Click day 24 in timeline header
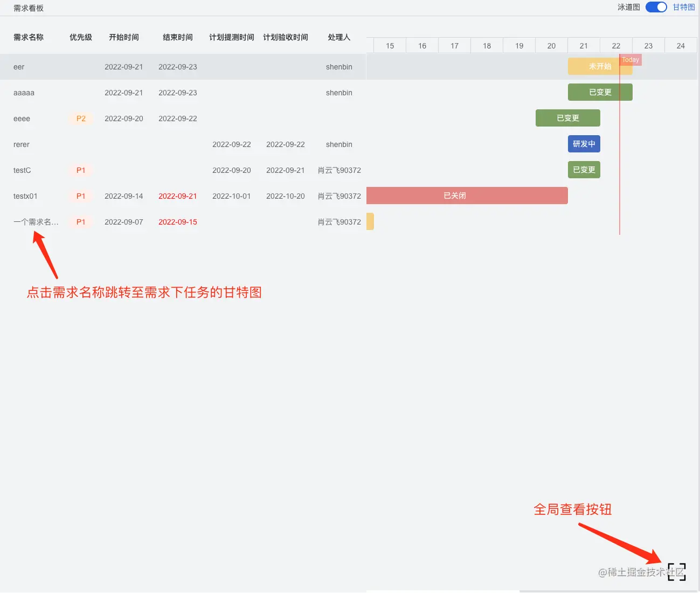The image size is (700, 593). point(681,46)
